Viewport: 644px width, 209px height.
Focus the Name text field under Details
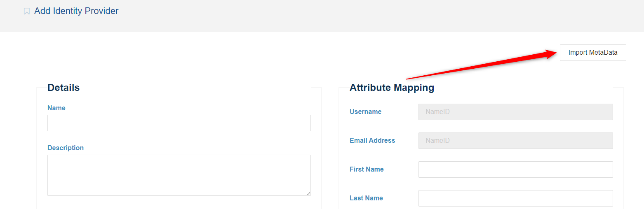pos(179,123)
